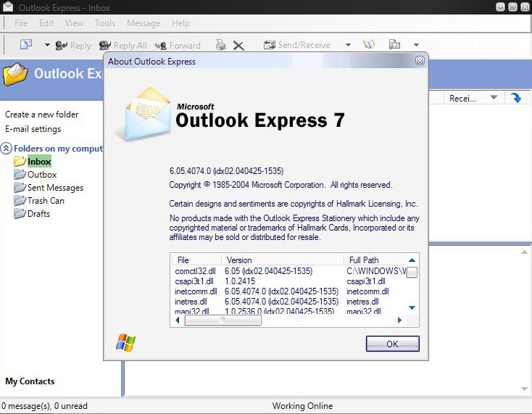This screenshot has width=532, height=414.
Task: Click the horizontal scrollbar thumb in file list
Action: click(223, 320)
